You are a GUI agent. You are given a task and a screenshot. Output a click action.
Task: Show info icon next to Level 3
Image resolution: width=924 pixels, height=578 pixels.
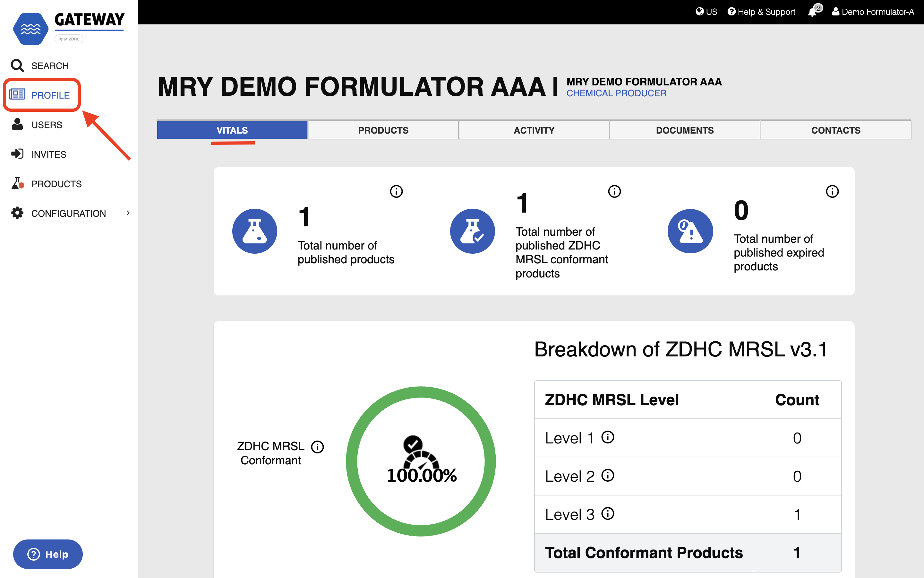(608, 513)
